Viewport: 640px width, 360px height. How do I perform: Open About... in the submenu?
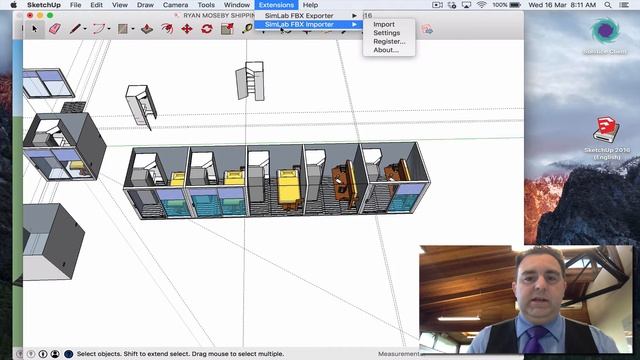point(386,50)
